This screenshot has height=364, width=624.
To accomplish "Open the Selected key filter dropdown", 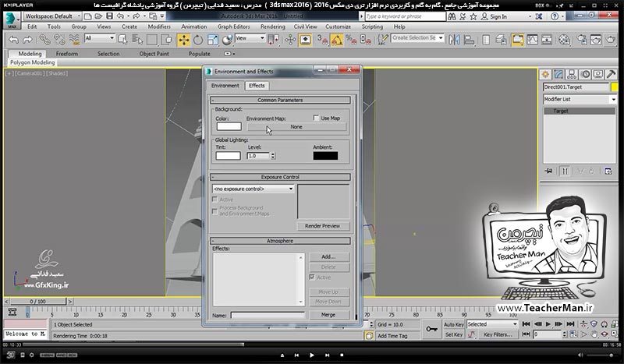I will (x=492, y=324).
